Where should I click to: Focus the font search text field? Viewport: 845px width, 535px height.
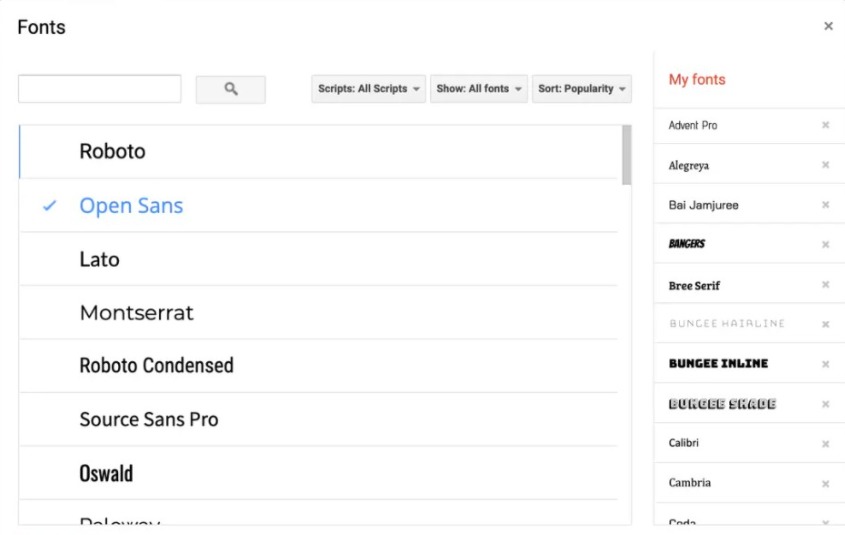pos(100,89)
